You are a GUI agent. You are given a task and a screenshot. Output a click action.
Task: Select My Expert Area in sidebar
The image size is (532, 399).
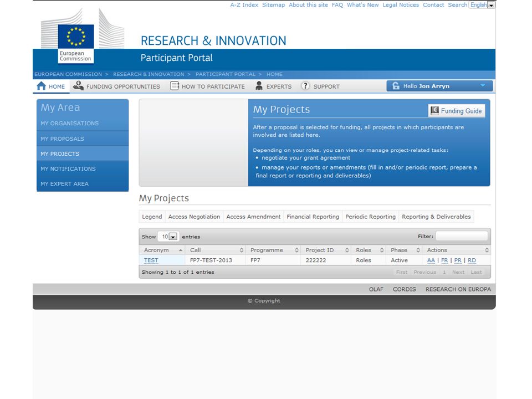[83, 183]
